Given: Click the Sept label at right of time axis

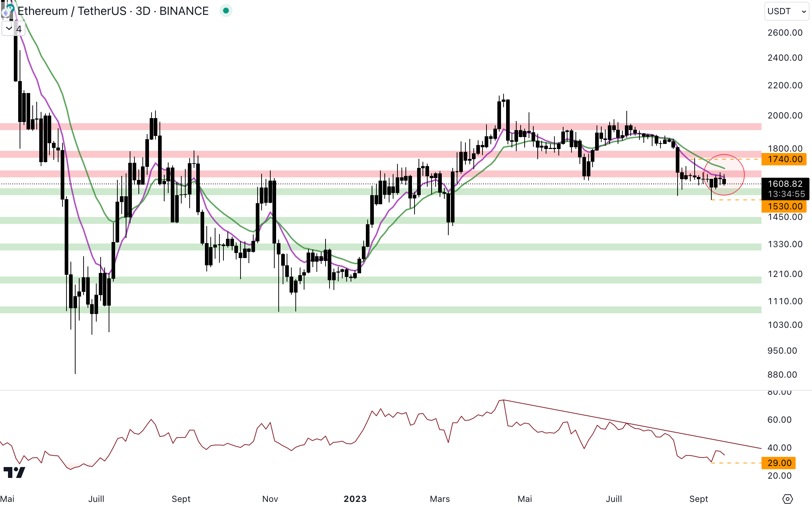Looking at the screenshot, I should click(698, 499).
